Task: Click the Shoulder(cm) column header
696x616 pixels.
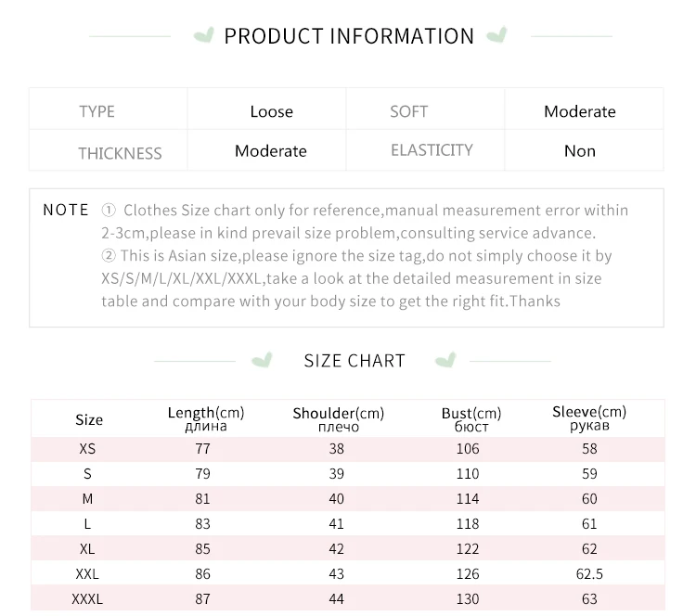Action: [x=338, y=418]
